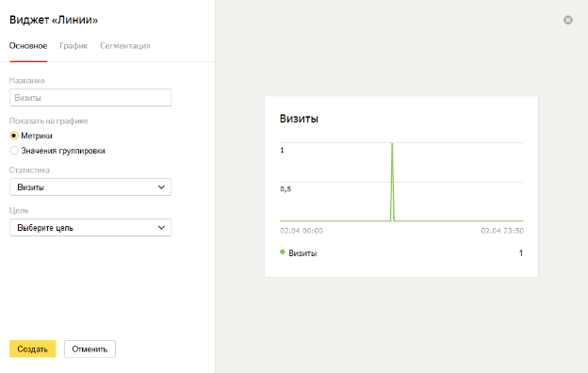Viewport: 588px width, 373px height.
Task: Open the Статистика dropdown showing Визиты
Action: point(90,187)
